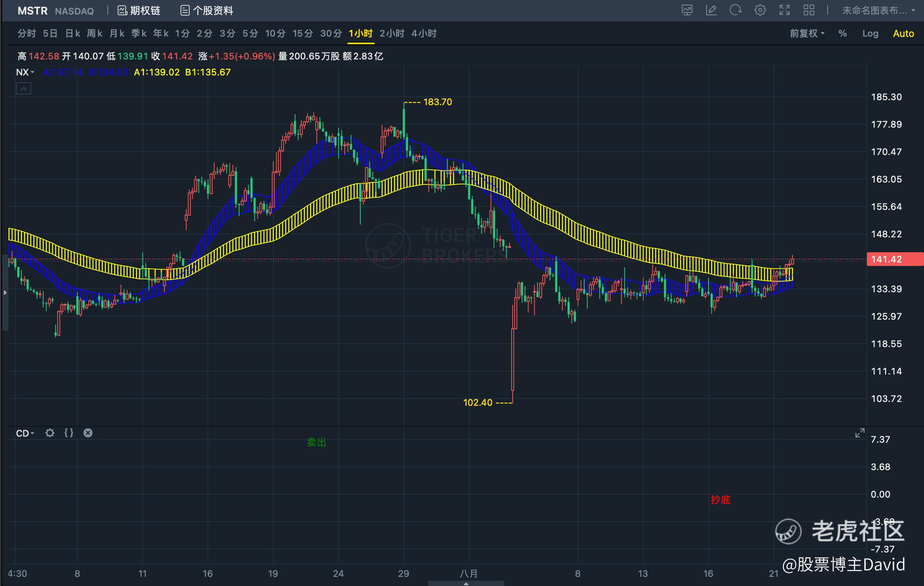This screenshot has width=924, height=586.
Task: Open CD indicator settings gear
Action: point(50,433)
